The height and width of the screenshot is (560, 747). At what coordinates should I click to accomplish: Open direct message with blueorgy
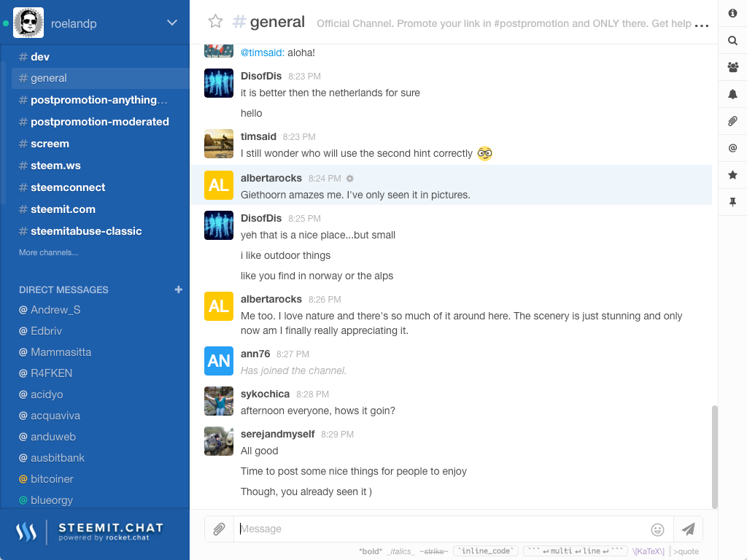click(x=101, y=500)
